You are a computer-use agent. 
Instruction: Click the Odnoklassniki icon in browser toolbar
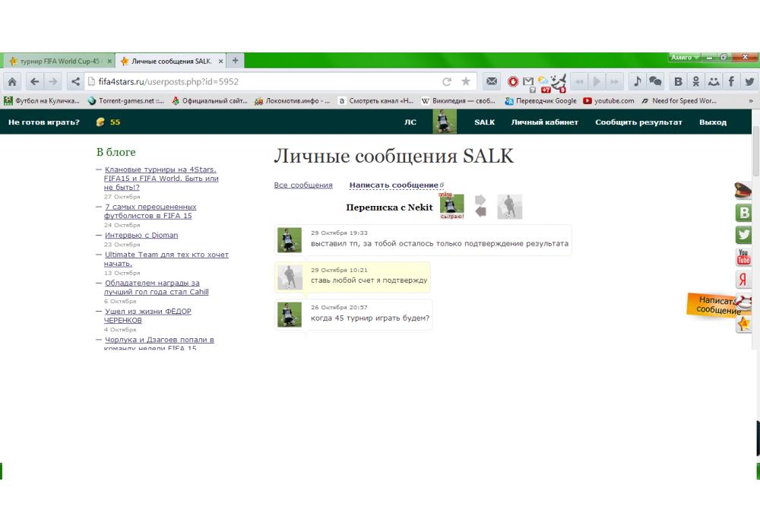(695, 81)
